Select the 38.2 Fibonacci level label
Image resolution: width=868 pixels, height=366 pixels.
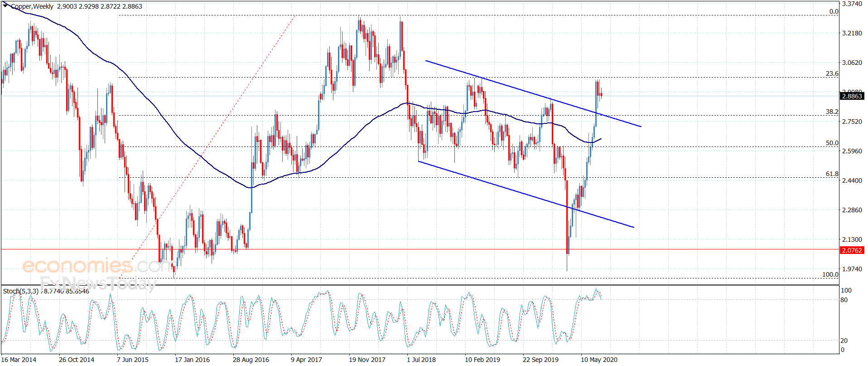(832, 112)
